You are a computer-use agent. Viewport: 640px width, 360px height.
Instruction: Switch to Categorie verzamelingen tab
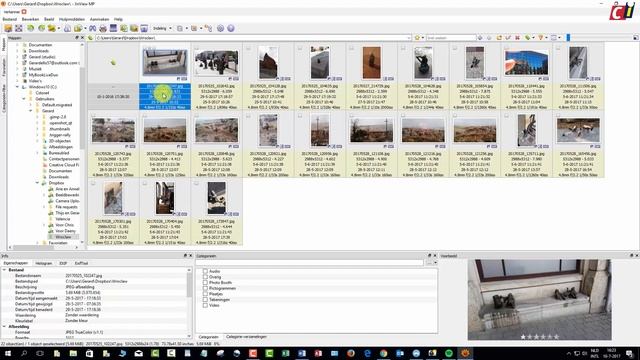(246, 337)
